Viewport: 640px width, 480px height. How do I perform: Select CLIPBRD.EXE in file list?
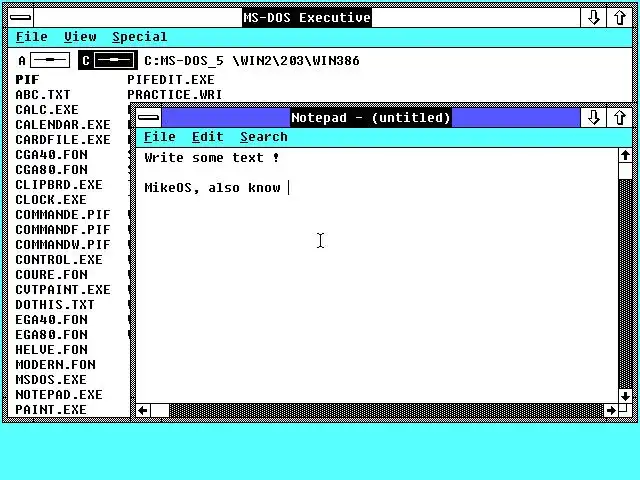click(x=59, y=184)
